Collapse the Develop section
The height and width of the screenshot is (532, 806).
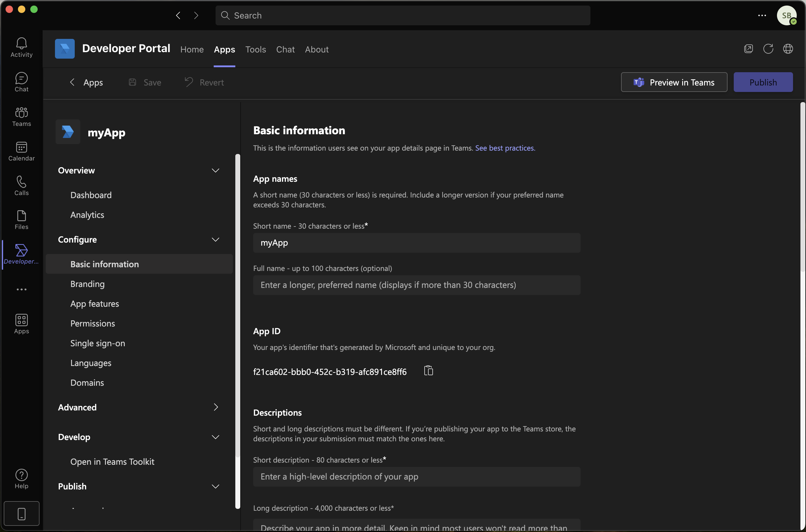click(x=215, y=437)
